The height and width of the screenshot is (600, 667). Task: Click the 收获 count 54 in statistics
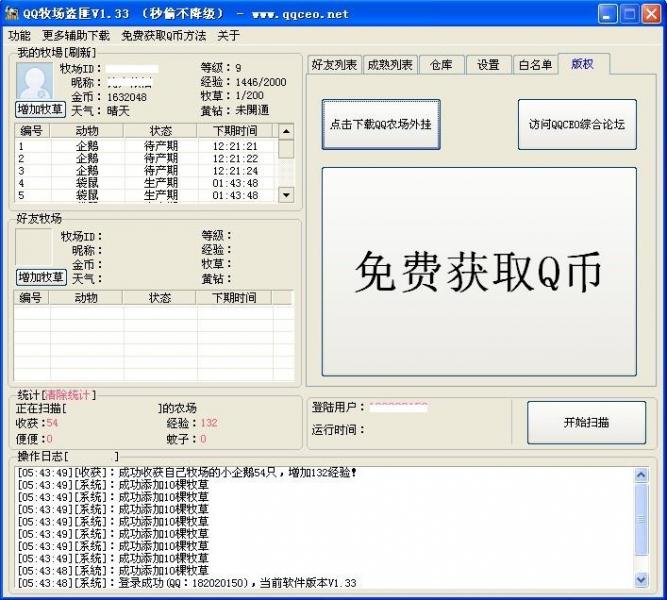tap(52, 423)
